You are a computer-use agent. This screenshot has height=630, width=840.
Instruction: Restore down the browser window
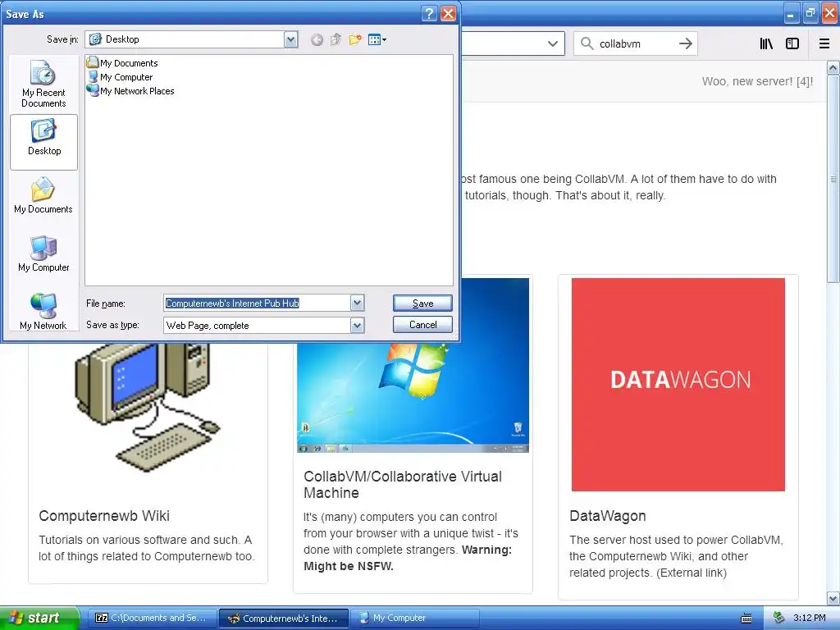click(x=810, y=12)
